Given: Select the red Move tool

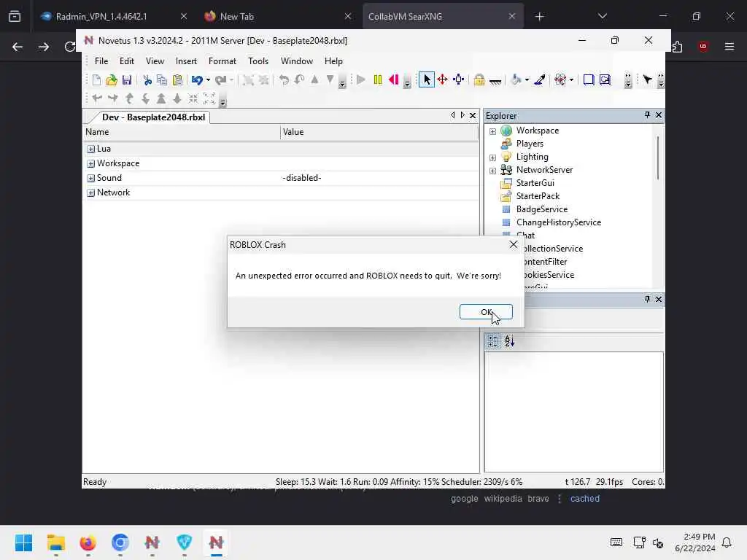Looking at the screenshot, I should click(x=443, y=79).
